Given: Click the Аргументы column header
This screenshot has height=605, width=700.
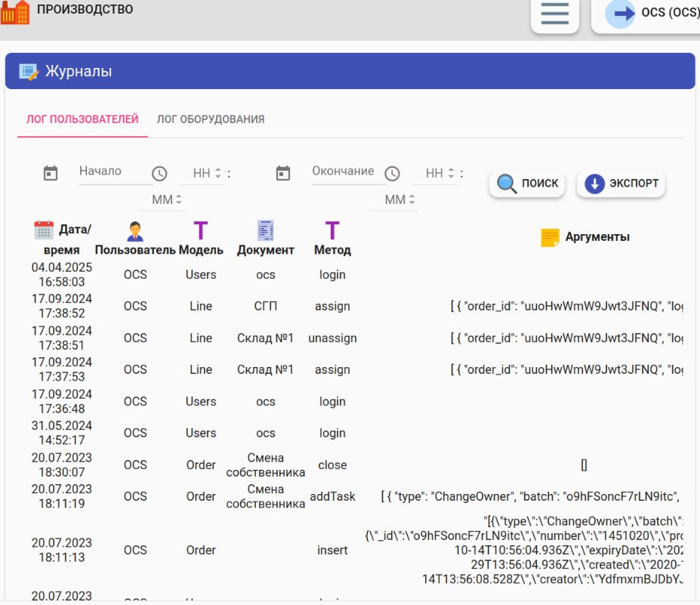Looking at the screenshot, I should pos(584,237).
